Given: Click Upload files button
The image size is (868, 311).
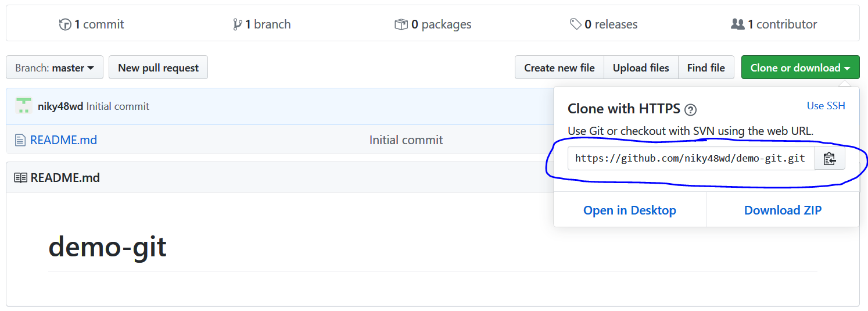Looking at the screenshot, I should click(x=641, y=67).
